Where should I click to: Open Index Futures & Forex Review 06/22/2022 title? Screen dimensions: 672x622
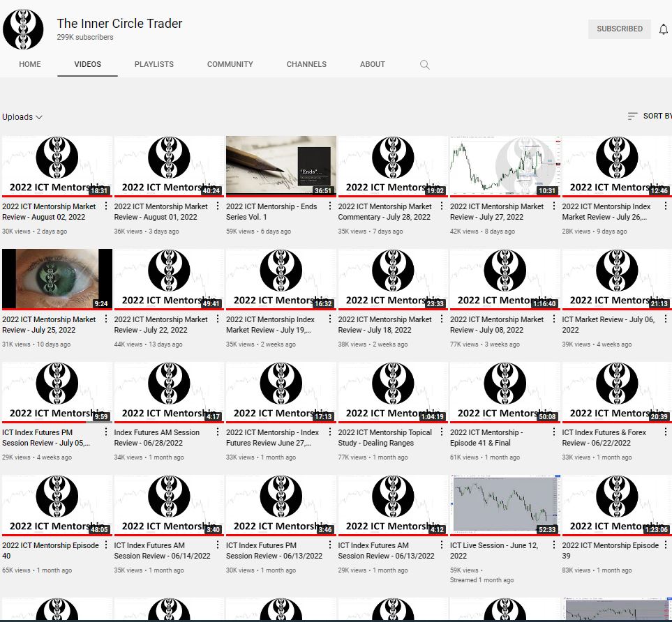click(604, 437)
